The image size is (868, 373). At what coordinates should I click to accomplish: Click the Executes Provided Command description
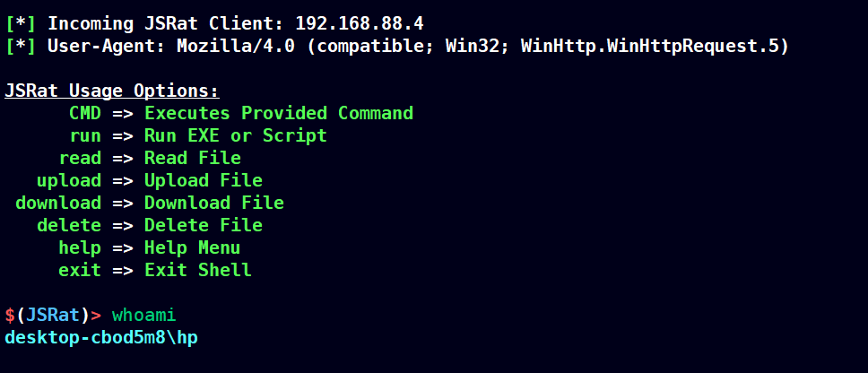coord(279,114)
